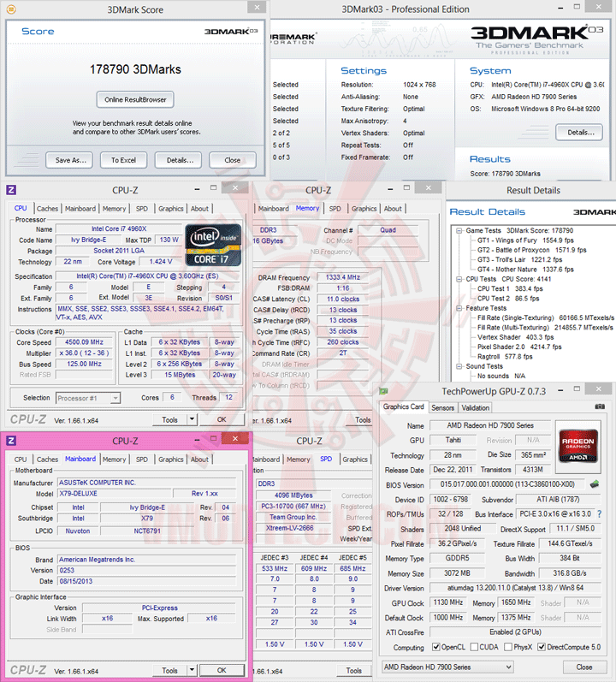Click the Save As... button
This screenshot has width=616, height=682.
70,160
